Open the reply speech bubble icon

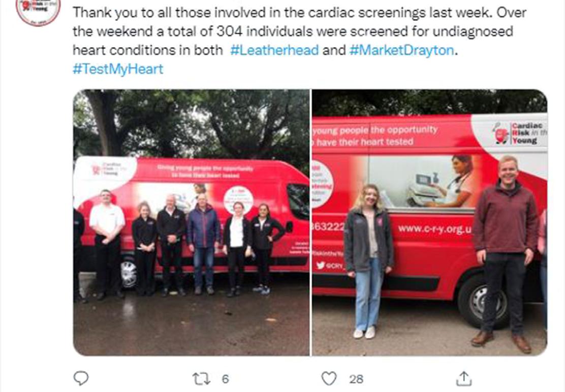point(81,378)
